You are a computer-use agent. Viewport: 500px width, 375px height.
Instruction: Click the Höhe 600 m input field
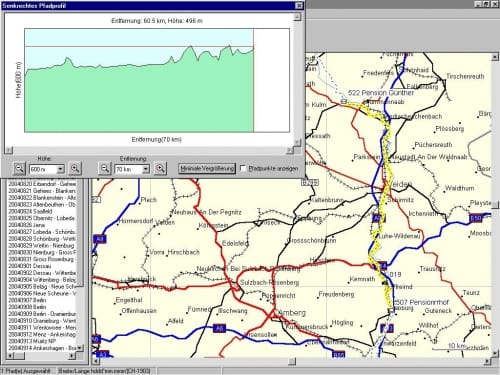pyautogui.click(x=43, y=169)
